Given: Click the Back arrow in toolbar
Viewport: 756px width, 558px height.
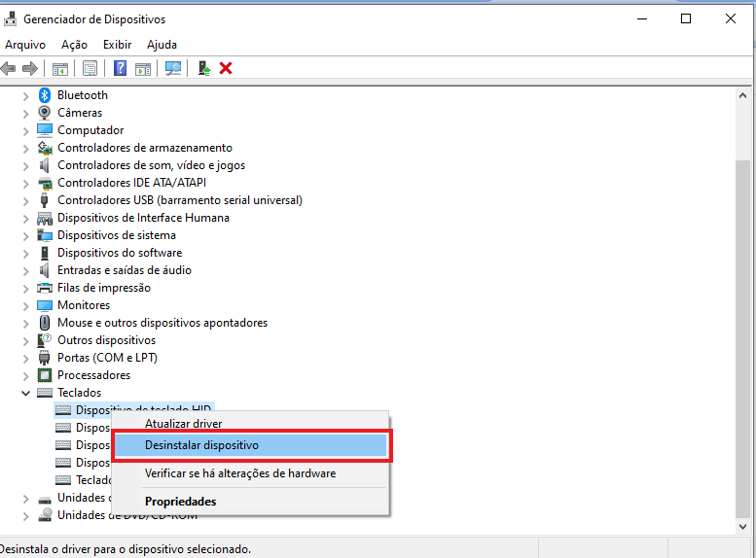Looking at the screenshot, I should point(8,68).
